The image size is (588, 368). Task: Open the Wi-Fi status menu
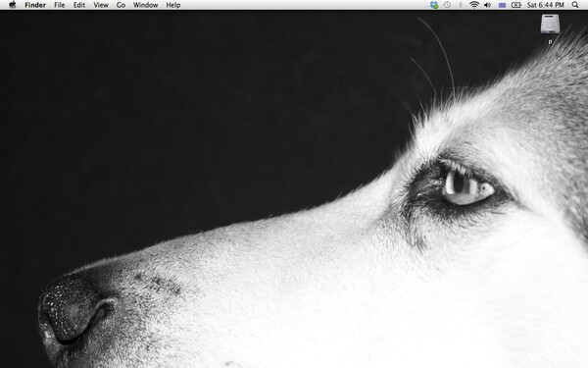[474, 5]
